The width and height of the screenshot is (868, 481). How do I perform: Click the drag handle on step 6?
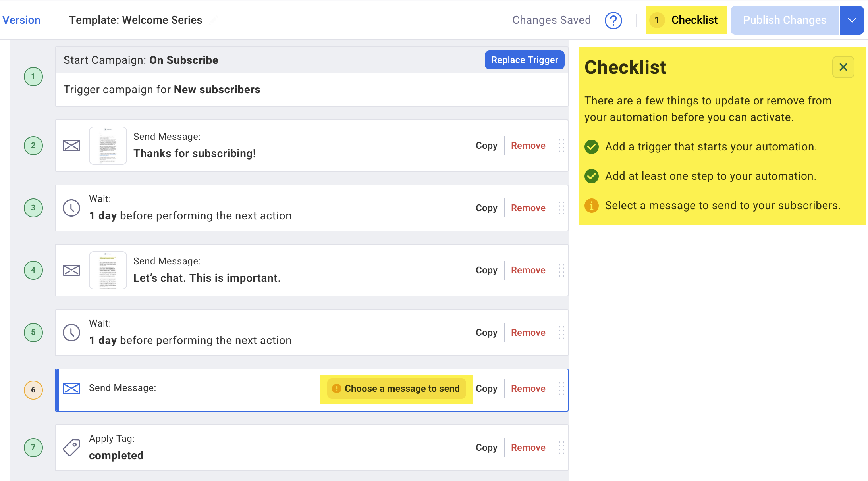tap(561, 389)
